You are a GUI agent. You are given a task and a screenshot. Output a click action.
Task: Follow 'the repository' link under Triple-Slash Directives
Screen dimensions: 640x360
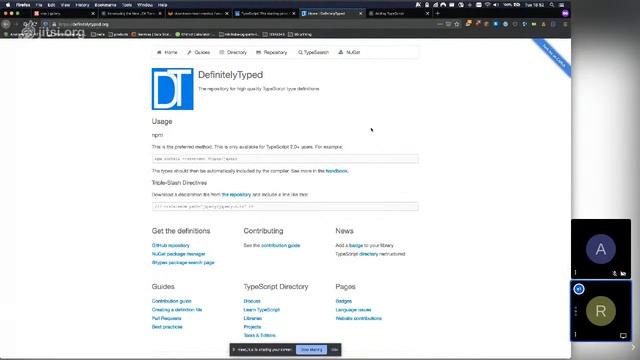(x=236, y=195)
